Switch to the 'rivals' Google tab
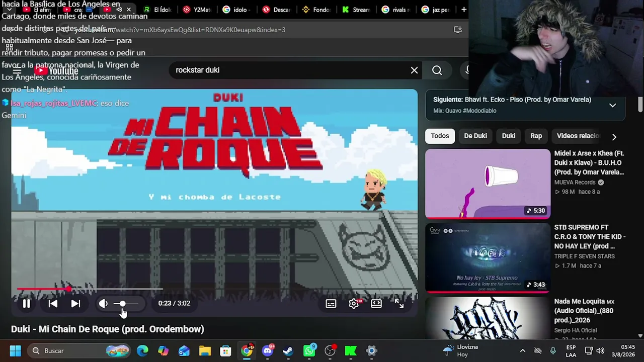This screenshot has width=644, height=362. (396, 10)
